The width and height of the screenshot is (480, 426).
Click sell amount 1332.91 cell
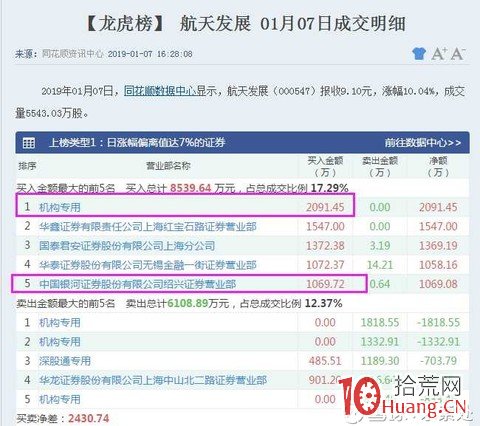point(380,342)
